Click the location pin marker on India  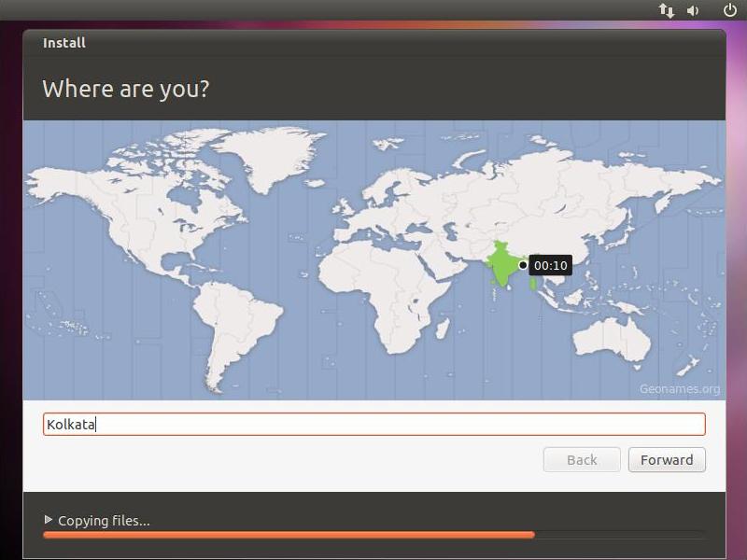click(523, 265)
